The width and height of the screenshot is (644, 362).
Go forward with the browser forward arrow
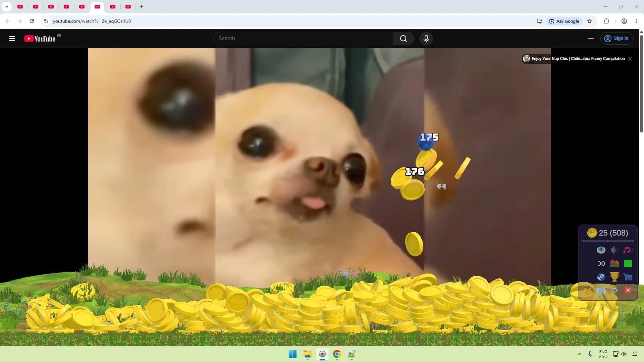pos(20,21)
